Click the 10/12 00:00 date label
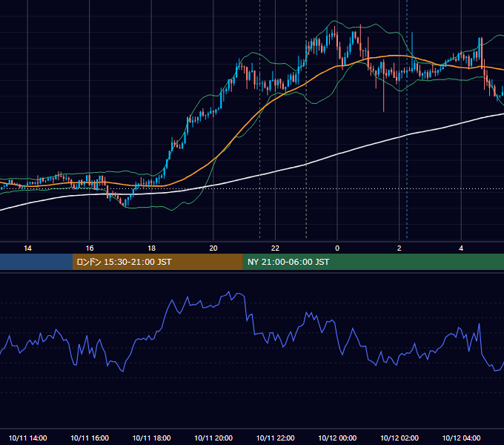This screenshot has height=445, width=504. click(x=337, y=438)
